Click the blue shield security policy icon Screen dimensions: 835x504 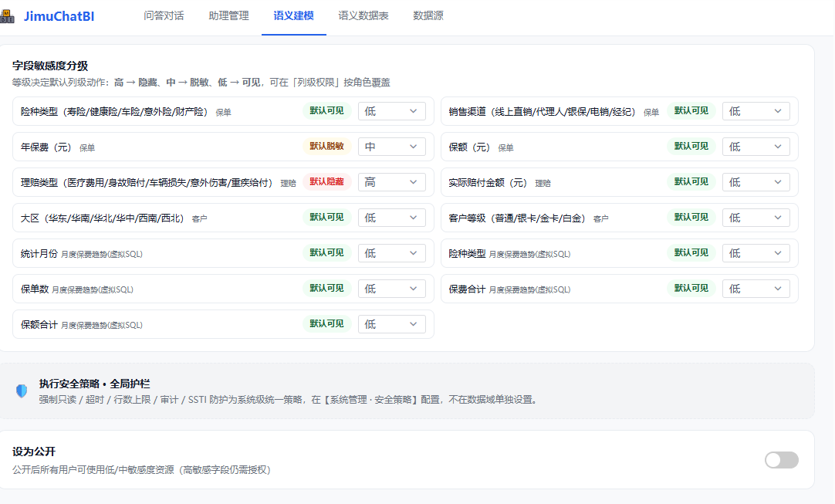click(22, 391)
